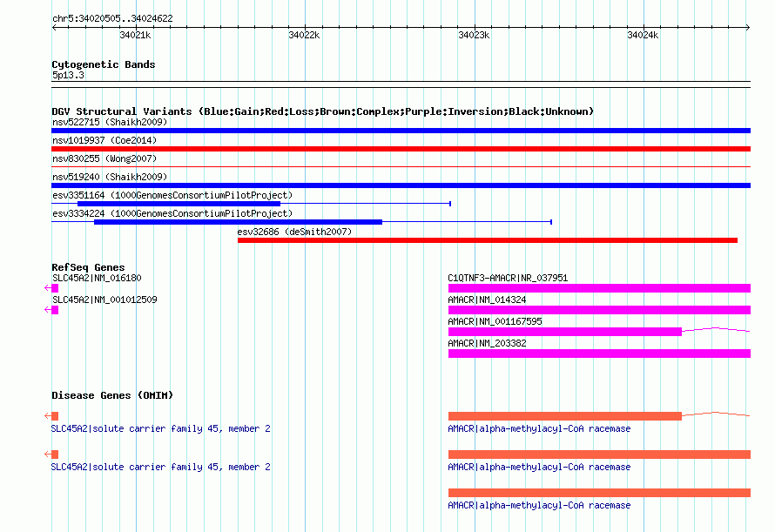Select the AMACR NM_203382 transcript bar
Screen dimensions: 775x532
(x=599, y=354)
